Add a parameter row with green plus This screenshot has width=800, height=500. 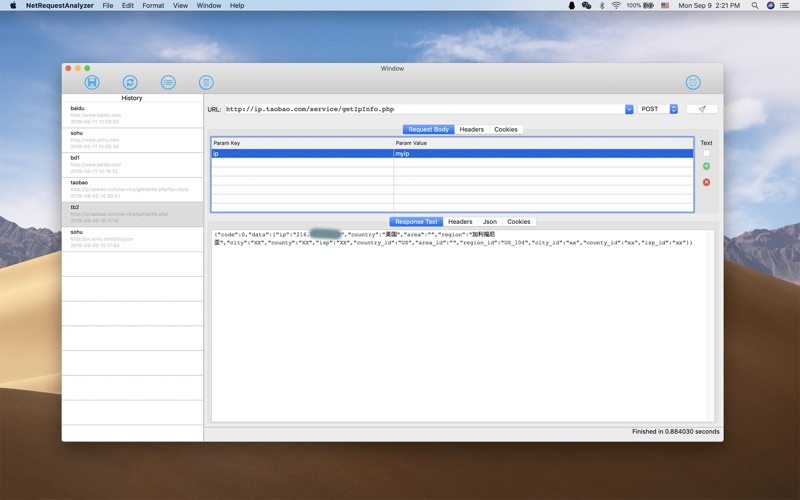click(706, 166)
